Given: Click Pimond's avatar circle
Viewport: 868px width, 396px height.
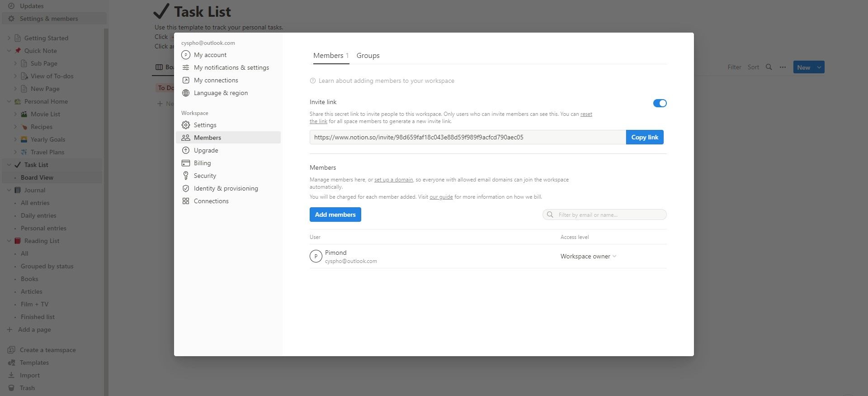Looking at the screenshot, I should click(316, 256).
